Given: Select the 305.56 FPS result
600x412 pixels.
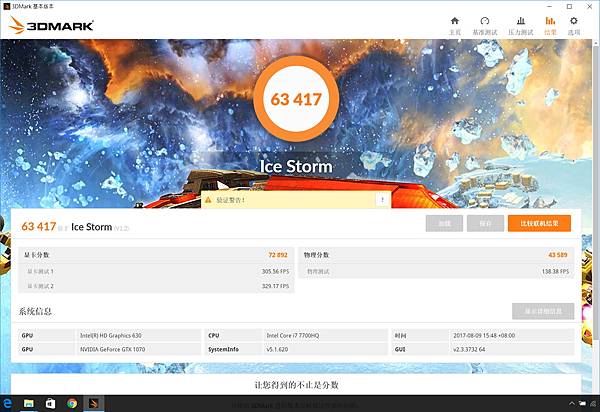Looking at the screenshot, I should click(x=276, y=271).
